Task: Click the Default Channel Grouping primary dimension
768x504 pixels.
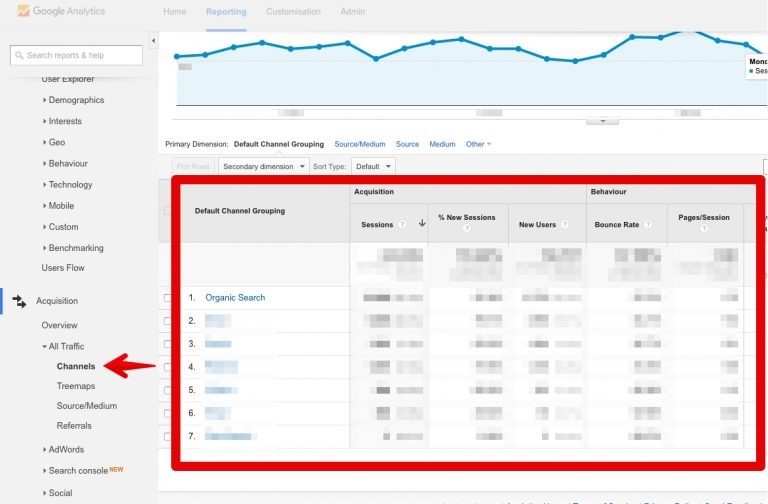Action: tap(279, 144)
